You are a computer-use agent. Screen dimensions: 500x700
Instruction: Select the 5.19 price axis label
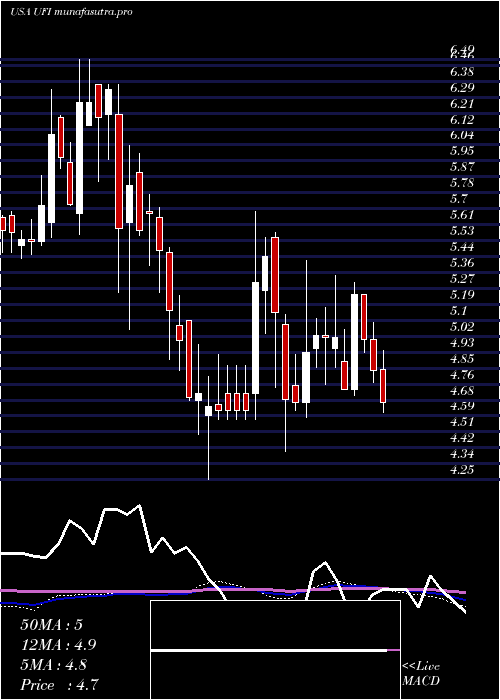462,295
